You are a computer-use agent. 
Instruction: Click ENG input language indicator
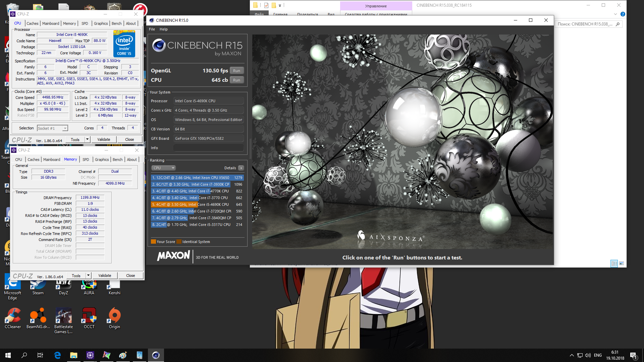(598, 355)
